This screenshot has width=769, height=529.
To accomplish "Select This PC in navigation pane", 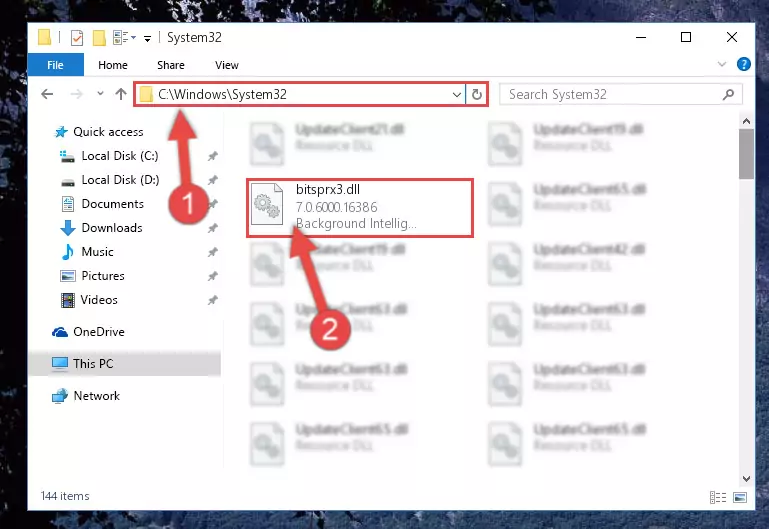I will (125, 364).
